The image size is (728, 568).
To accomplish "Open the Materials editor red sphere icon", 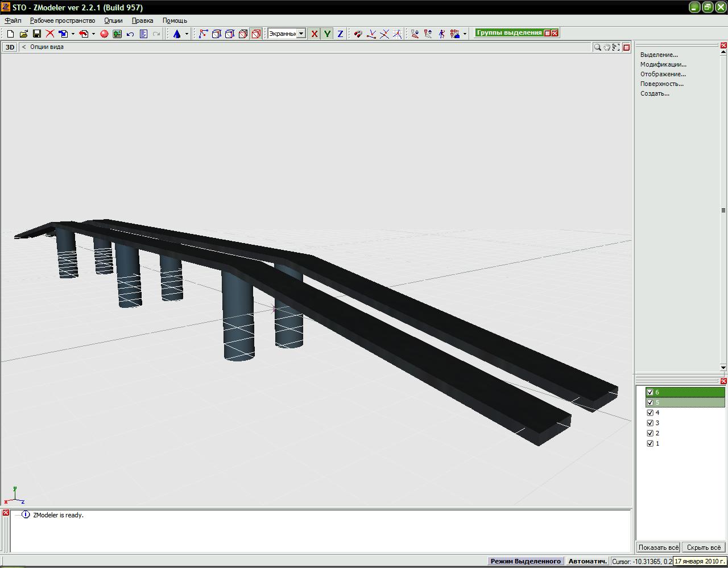I will point(104,34).
